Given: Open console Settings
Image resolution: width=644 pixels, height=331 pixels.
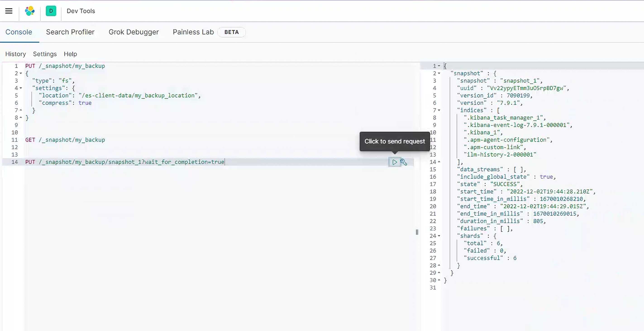Looking at the screenshot, I should [x=45, y=54].
